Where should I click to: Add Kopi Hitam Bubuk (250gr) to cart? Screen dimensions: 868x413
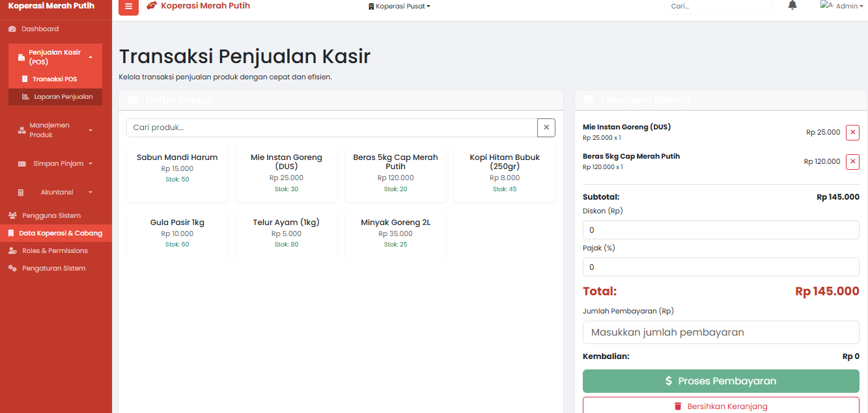[505, 172]
